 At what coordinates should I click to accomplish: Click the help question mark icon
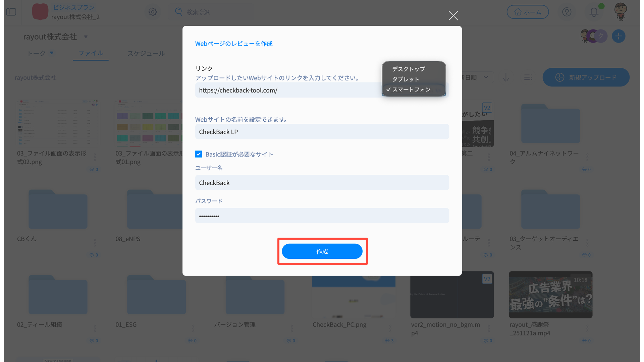[x=567, y=12]
